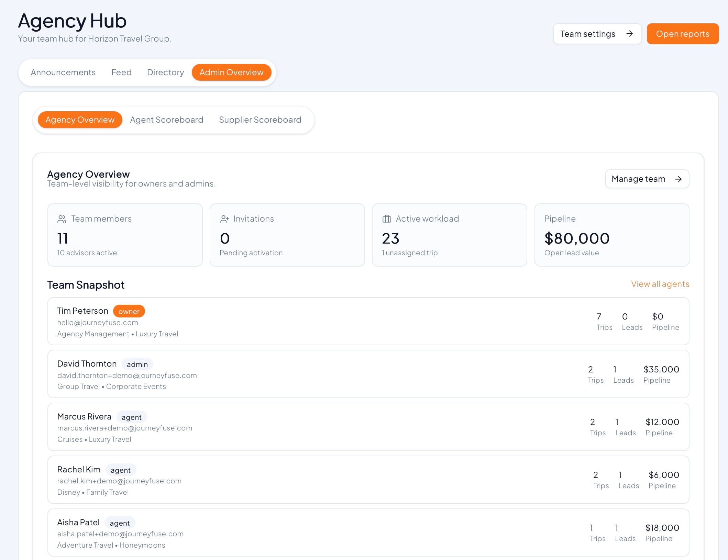
Task: Click the Manage team button
Action: tap(647, 179)
